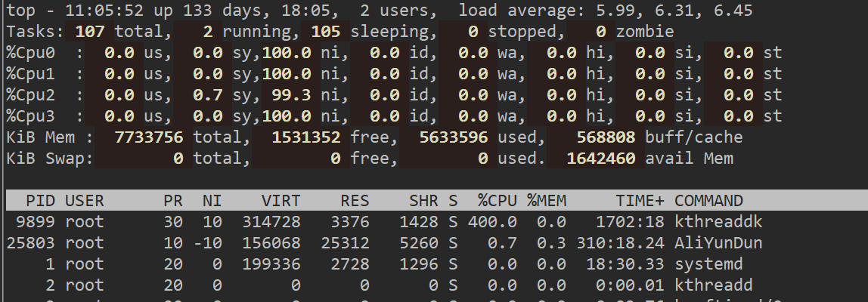Click the TIME+ column header

[x=640, y=201]
